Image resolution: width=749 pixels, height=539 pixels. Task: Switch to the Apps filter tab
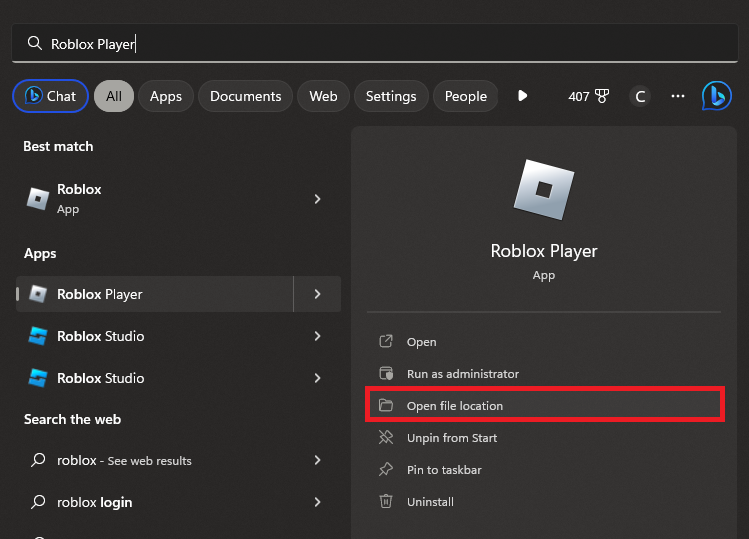coord(166,96)
